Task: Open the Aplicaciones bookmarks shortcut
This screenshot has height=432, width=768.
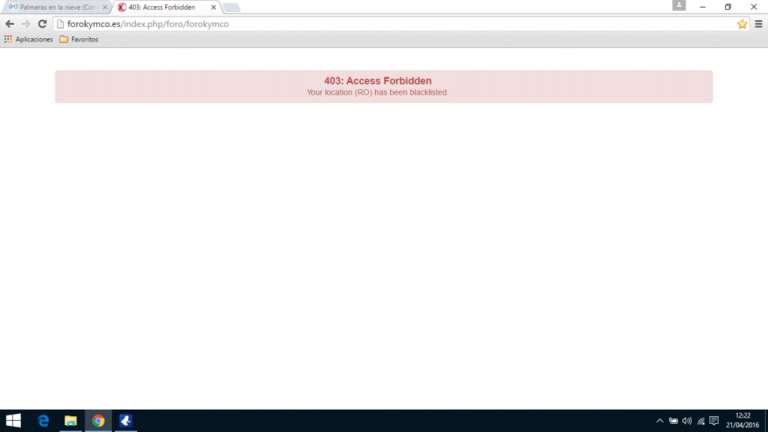Action: pos(28,39)
